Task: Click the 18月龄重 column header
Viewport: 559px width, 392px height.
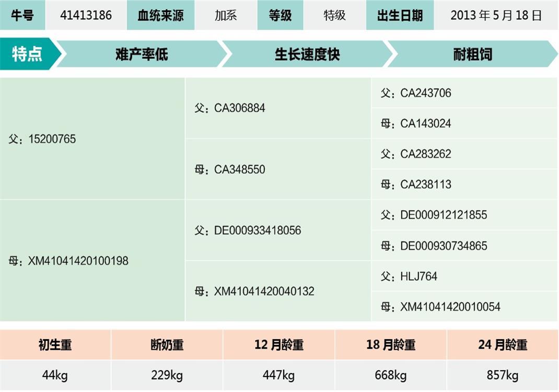Action: (x=390, y=345)
